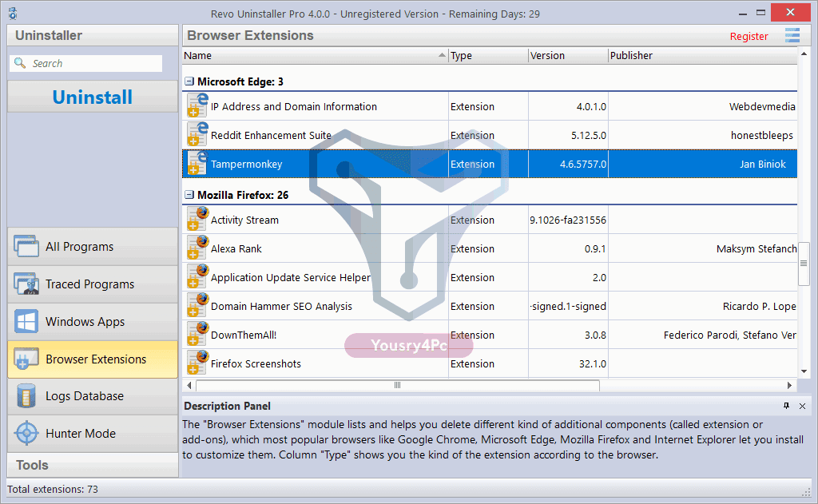Screen dimensions: 818x504
Task: Click the horizontal scrollbar right arrow
Action: [x=789, y=385]
